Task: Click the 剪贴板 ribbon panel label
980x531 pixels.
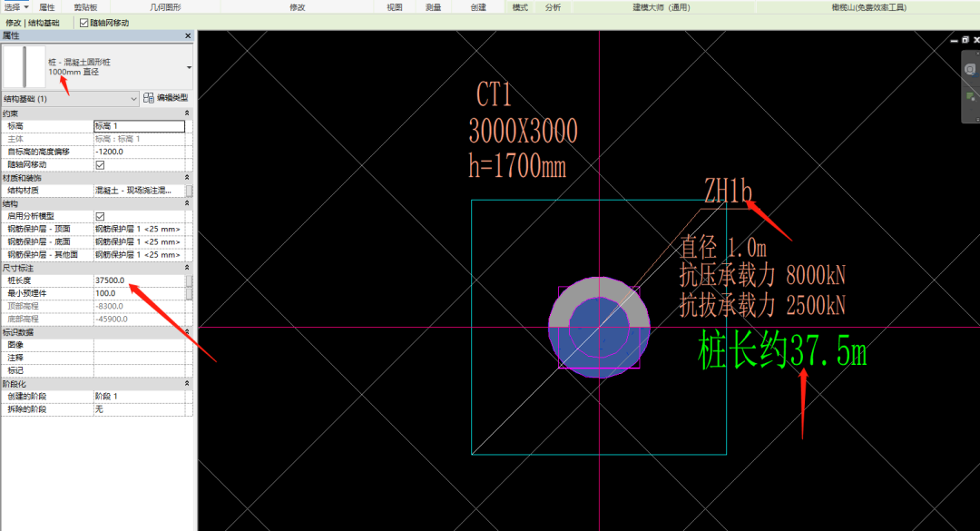Action: (85, 7)
